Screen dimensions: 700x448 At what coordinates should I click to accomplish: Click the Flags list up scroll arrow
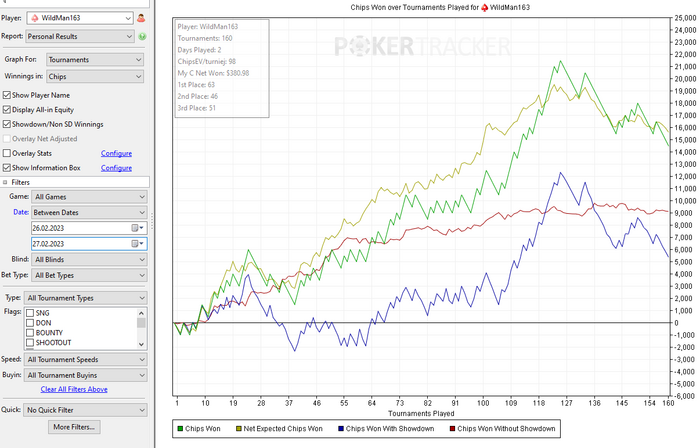click(x=141, y=313)
